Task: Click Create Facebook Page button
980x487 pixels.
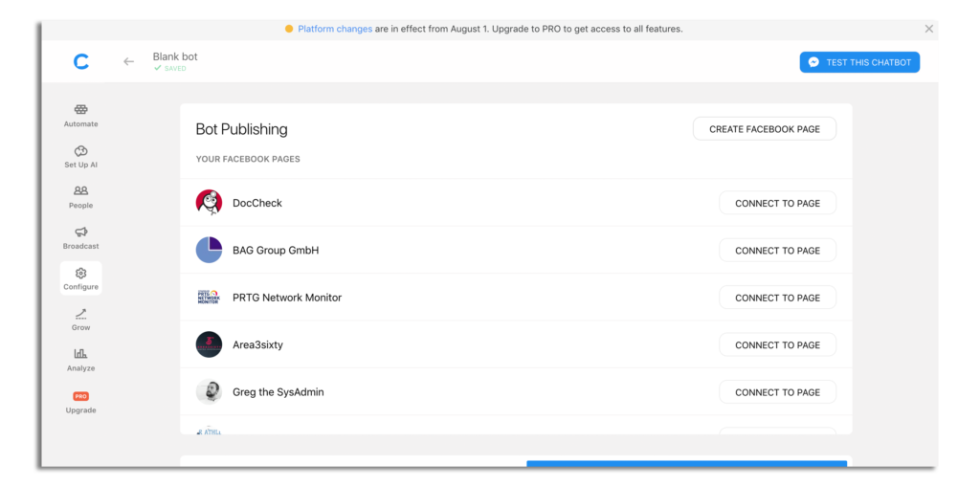Action: (765, 129)
